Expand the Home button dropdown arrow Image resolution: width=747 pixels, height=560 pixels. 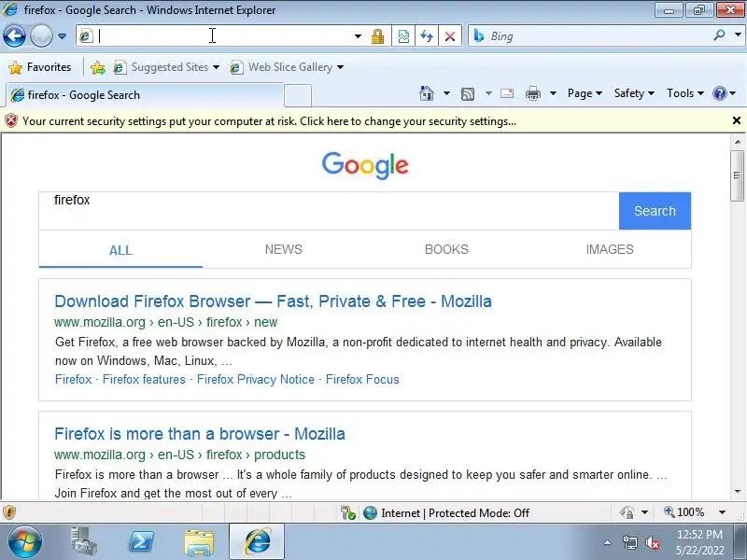446,93
